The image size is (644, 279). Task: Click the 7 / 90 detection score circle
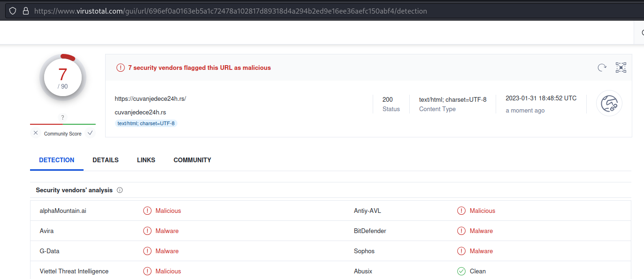pyautogui.click(x=63, y=78)
